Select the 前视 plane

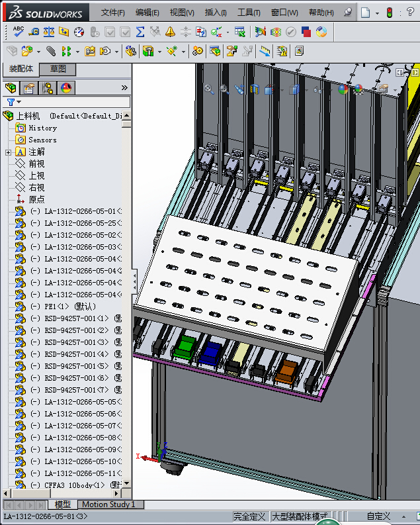[x=36, y=164]
